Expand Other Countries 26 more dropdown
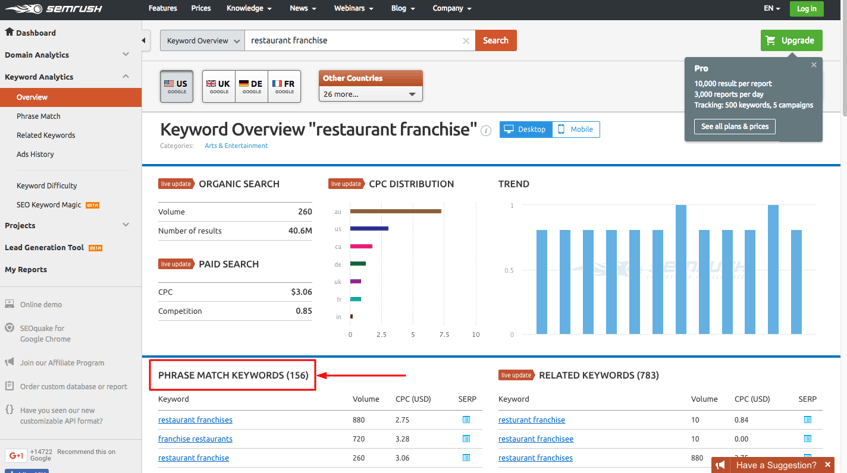Image resolution: width=847 pixels, height=473 pixels. [370, 94]
